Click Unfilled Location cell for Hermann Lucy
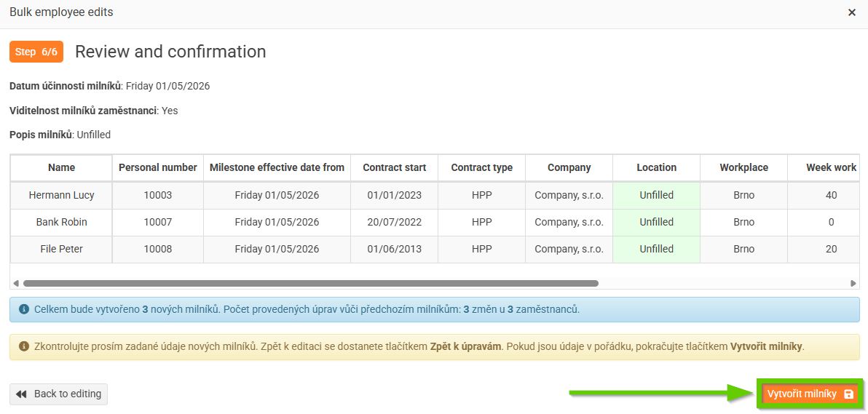This screenshot has width=868, height=414. (x=656, y=195)
